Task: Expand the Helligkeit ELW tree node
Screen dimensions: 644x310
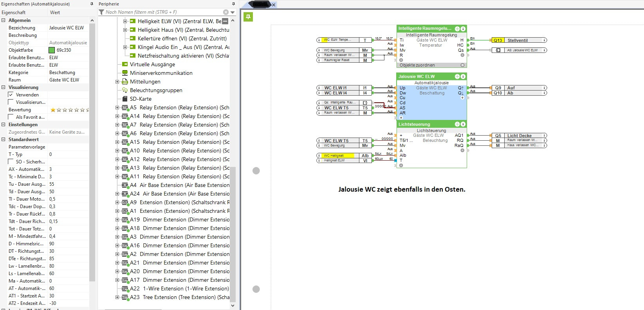Action: (125, 21)
